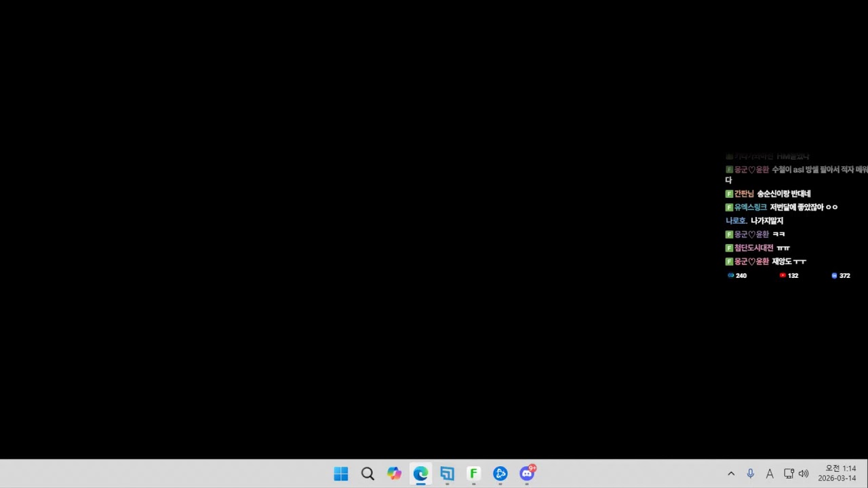Click the F badge next to 유엑스링크
Screen dimensions: 868x488
(729, 207)
